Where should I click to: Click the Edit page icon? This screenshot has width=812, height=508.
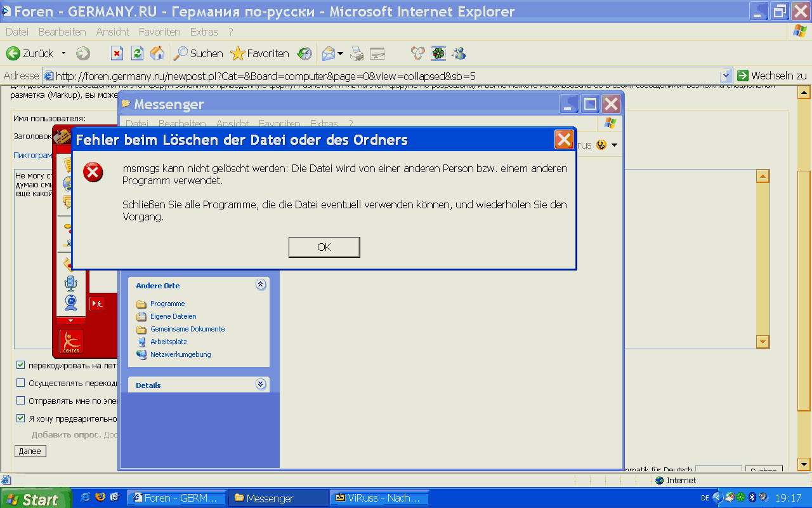378,53
